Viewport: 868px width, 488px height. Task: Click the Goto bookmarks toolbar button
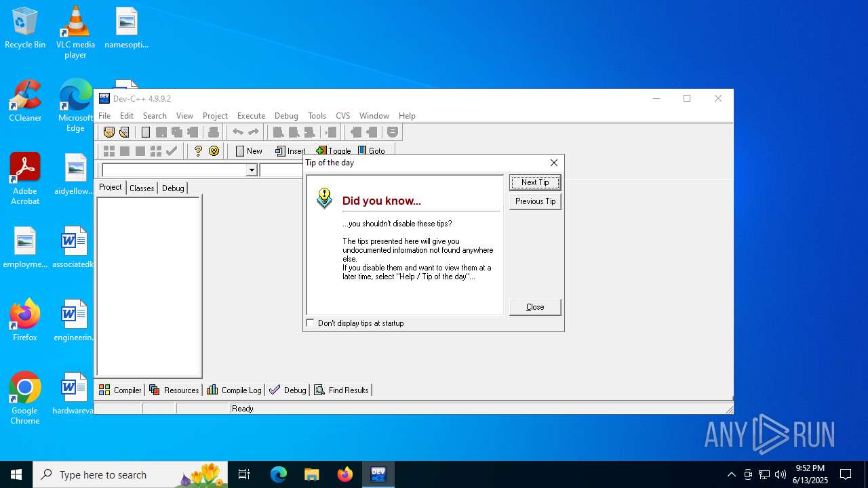(x=372, y=151)
